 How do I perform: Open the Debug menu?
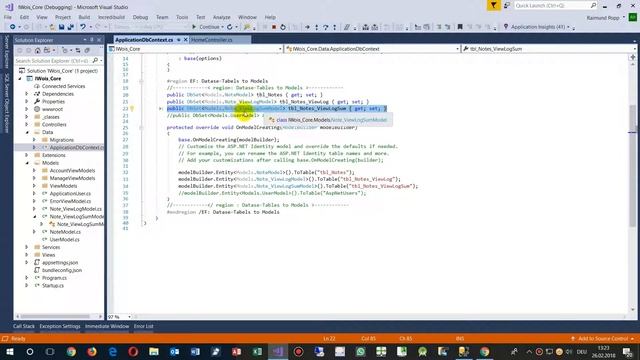(140, 17)
